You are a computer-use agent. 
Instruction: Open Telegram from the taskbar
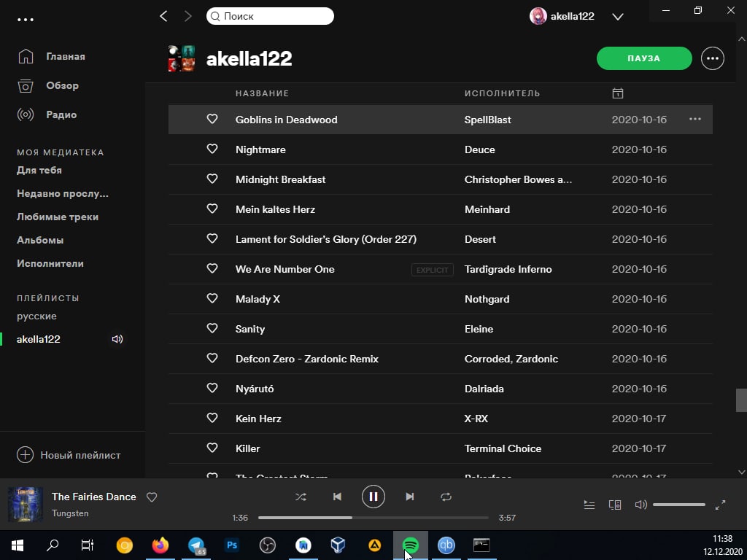(x=196, y=545)
